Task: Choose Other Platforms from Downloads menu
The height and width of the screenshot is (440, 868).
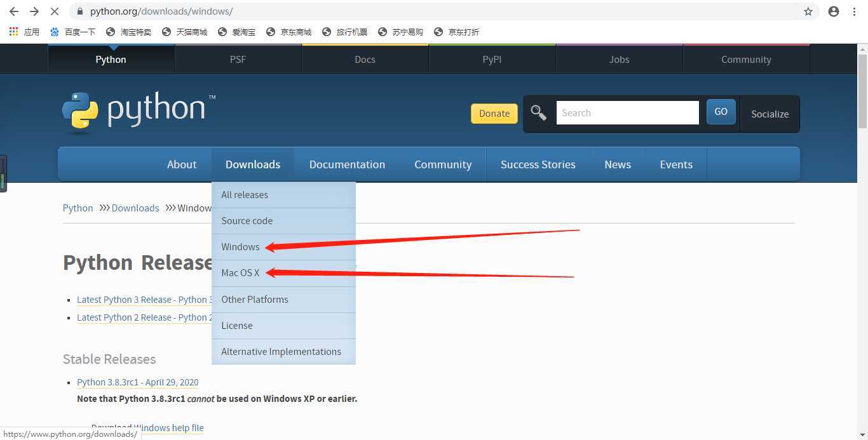Action: (283, 300)
